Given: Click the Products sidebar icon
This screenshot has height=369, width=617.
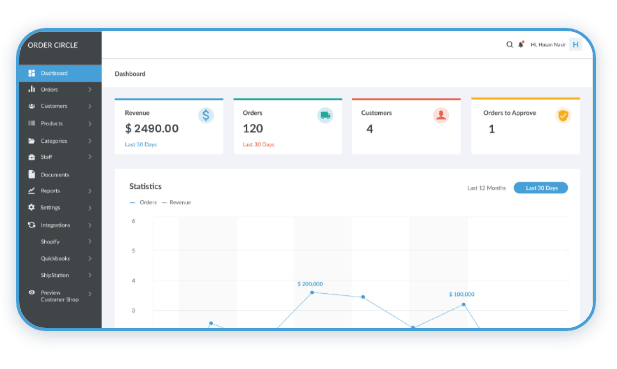Looking at the screenshot, I should 31,123.
